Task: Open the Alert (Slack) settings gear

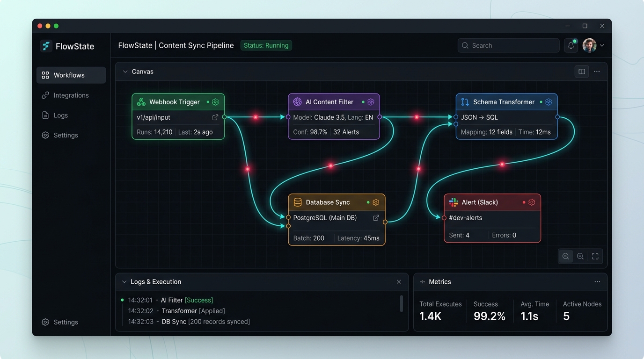Action: tap(532, 202)
